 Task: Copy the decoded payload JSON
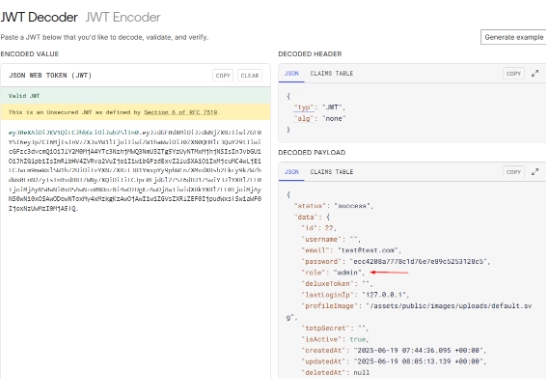513,172
